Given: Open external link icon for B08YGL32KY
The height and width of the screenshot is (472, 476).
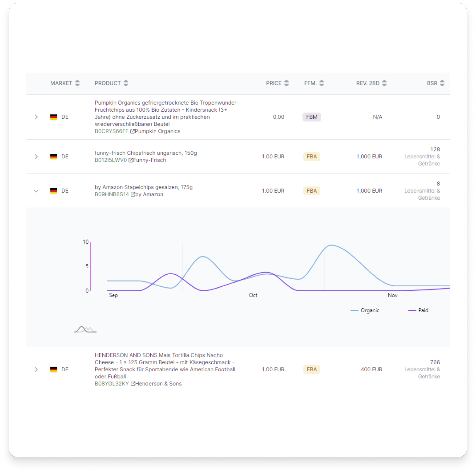Looking at the screenshot, I should (x=133, y=384).
